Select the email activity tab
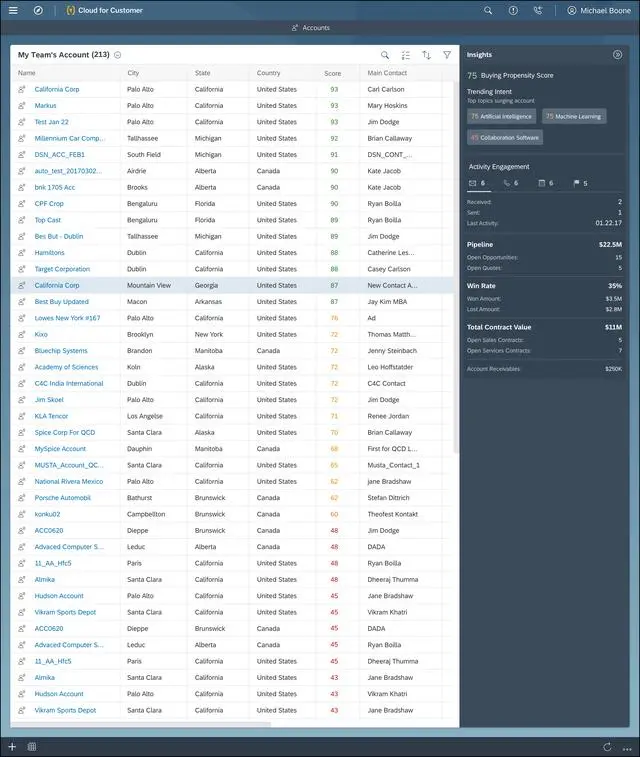Viewport: 640px width, 757px height. point(477,183)
